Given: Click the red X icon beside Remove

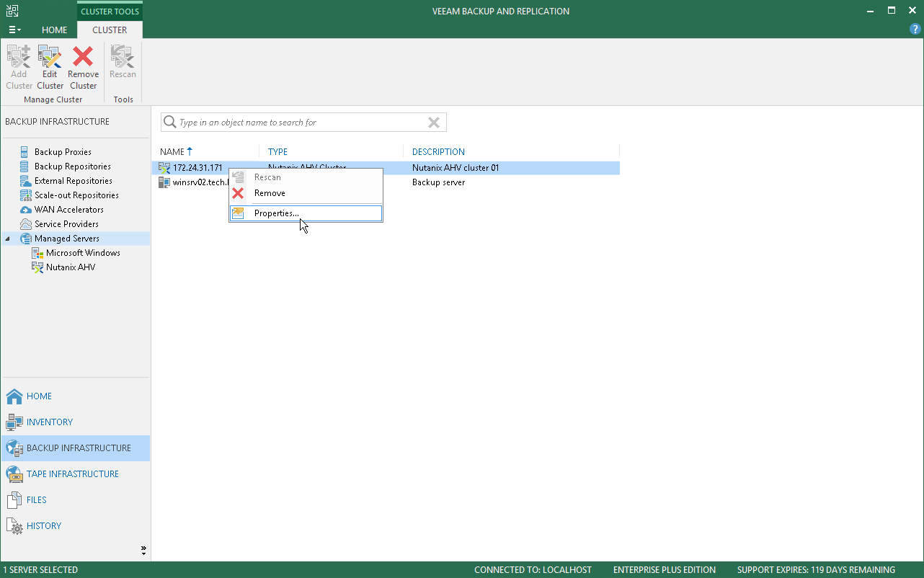Looking at the screenshot, I should pyautogui.click(x=238, y=193).
